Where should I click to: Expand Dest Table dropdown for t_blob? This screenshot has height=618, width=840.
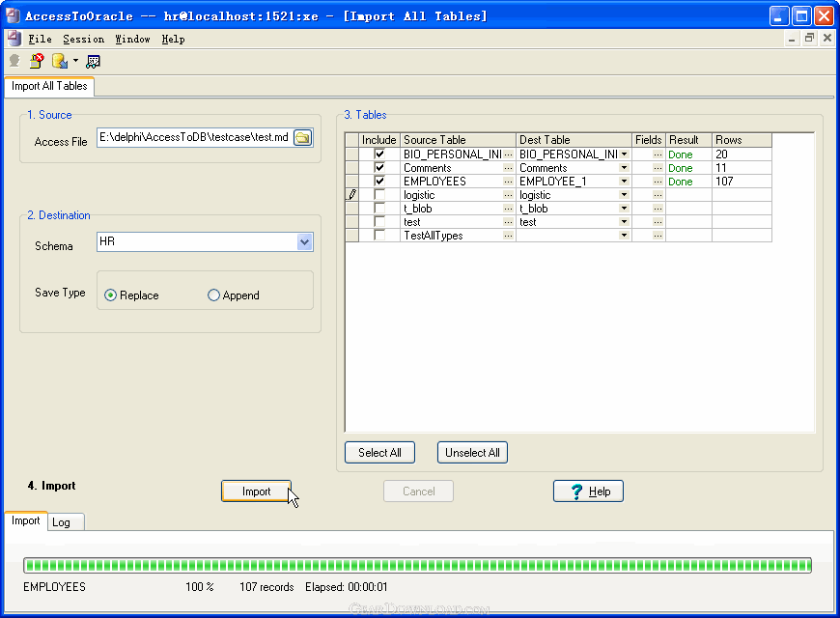[624, 208]
